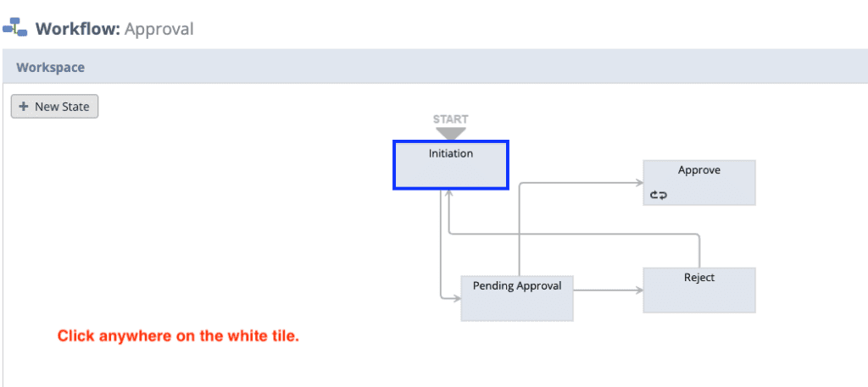Click the loop icon inside Approve state
Screen dimensions: 868x387
(659, 195)
